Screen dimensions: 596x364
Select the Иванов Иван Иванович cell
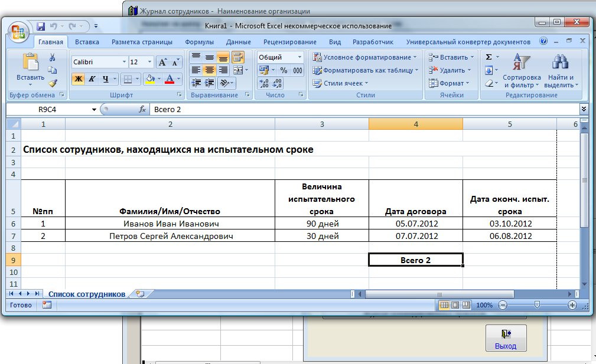pyautogui.click(x=170, y=224)
